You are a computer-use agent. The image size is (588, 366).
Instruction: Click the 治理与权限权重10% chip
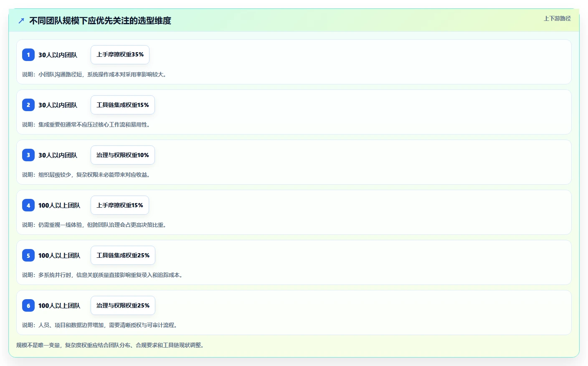pos(123,155)
